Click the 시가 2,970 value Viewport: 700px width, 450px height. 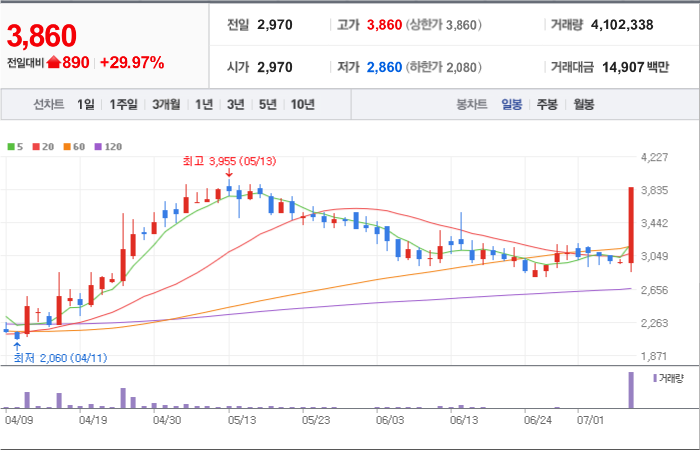(x=275, y=67)
